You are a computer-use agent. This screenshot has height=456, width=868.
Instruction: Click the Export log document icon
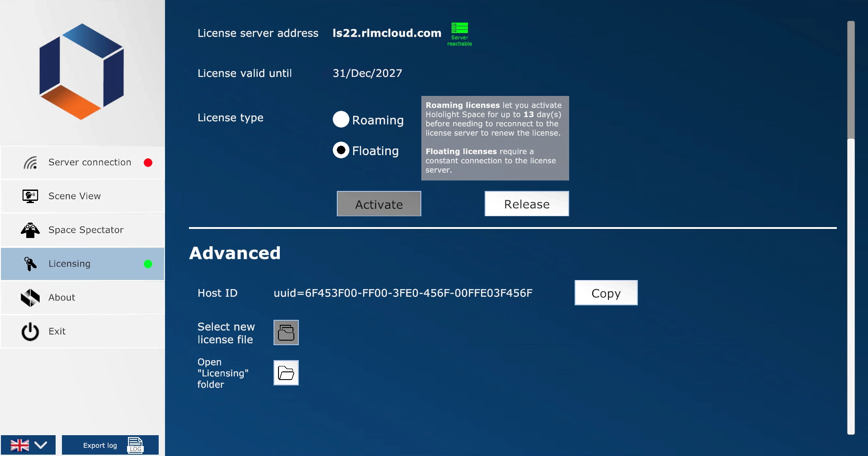[x=135, y=445]
